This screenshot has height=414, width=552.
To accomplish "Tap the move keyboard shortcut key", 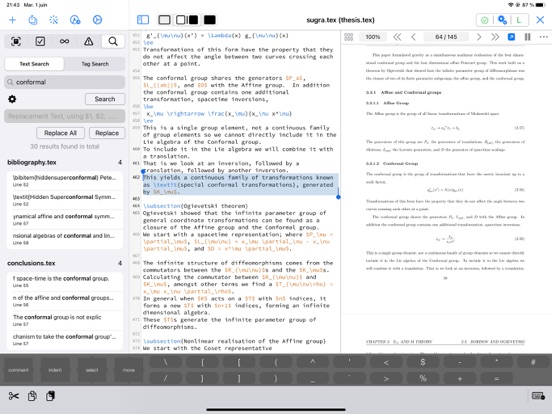I will (129, 370).
